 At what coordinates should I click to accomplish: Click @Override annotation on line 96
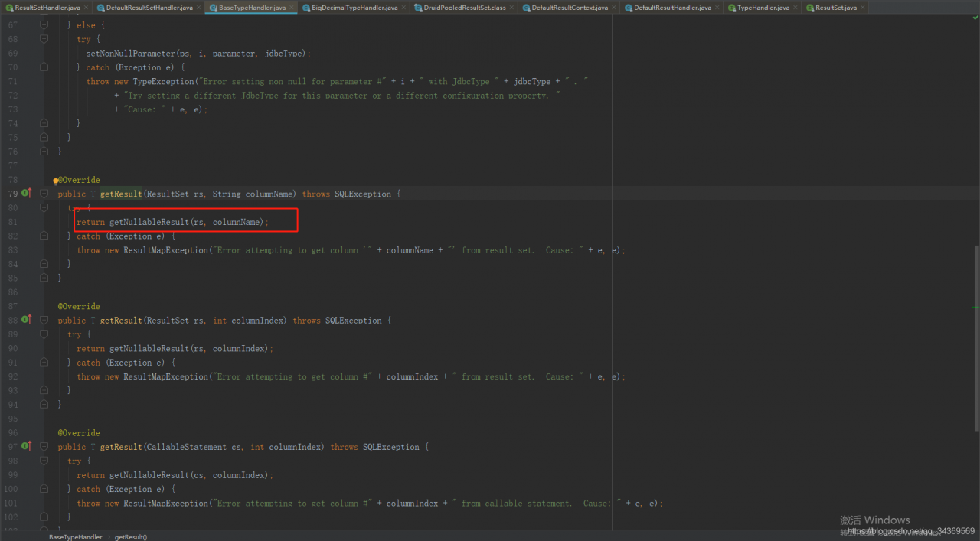click(x=79, y=432)
